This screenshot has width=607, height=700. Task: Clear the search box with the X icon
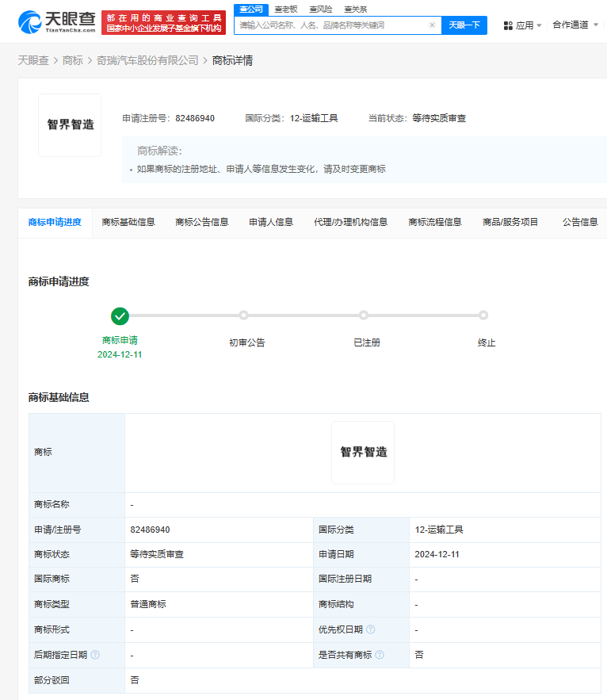pos(432,25)
